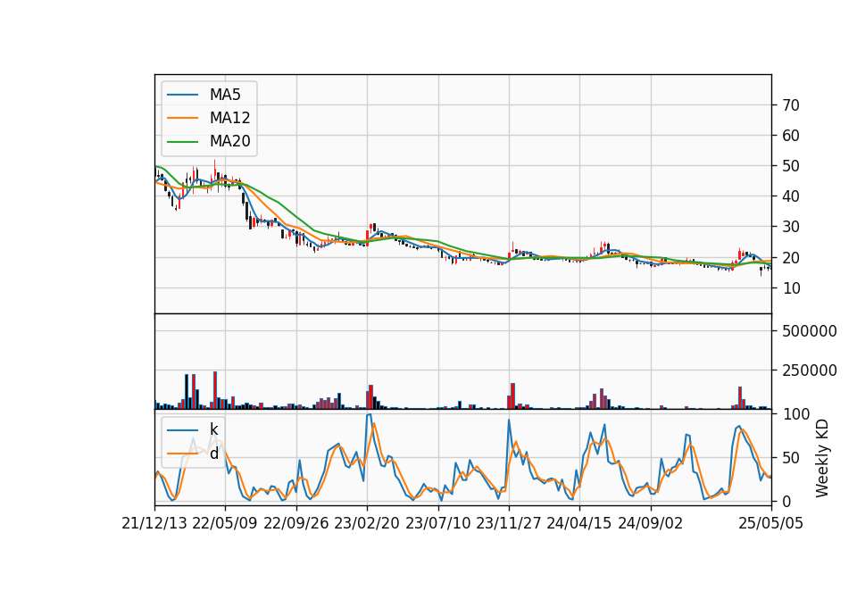Click the KD axis value 0
Screen dimensions: 857x616
787,501
